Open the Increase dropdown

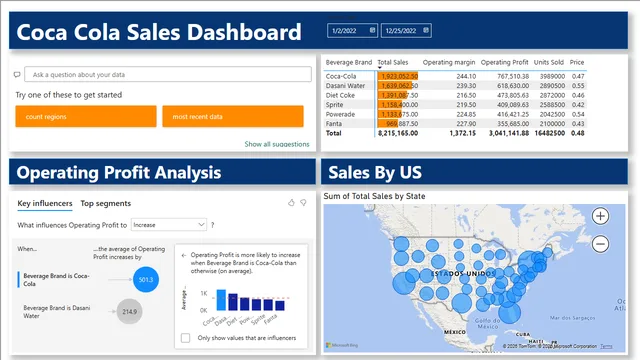tap(169, 225)
